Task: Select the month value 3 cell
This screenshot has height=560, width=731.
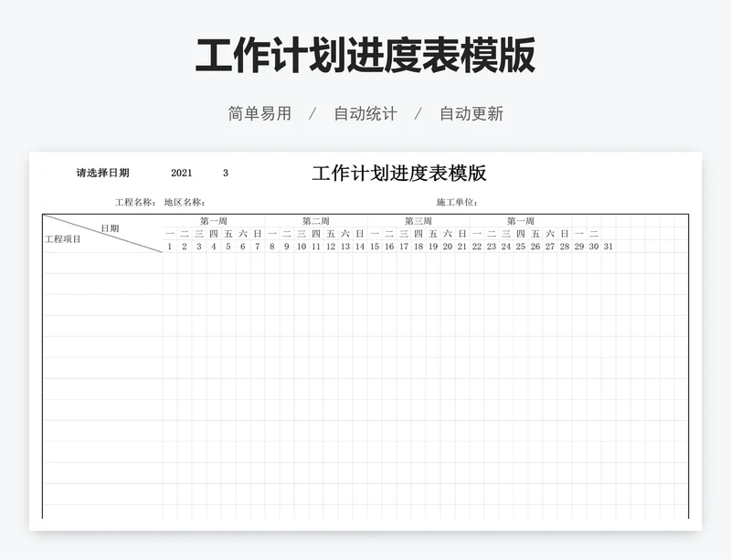Action: tap(226, 173)
